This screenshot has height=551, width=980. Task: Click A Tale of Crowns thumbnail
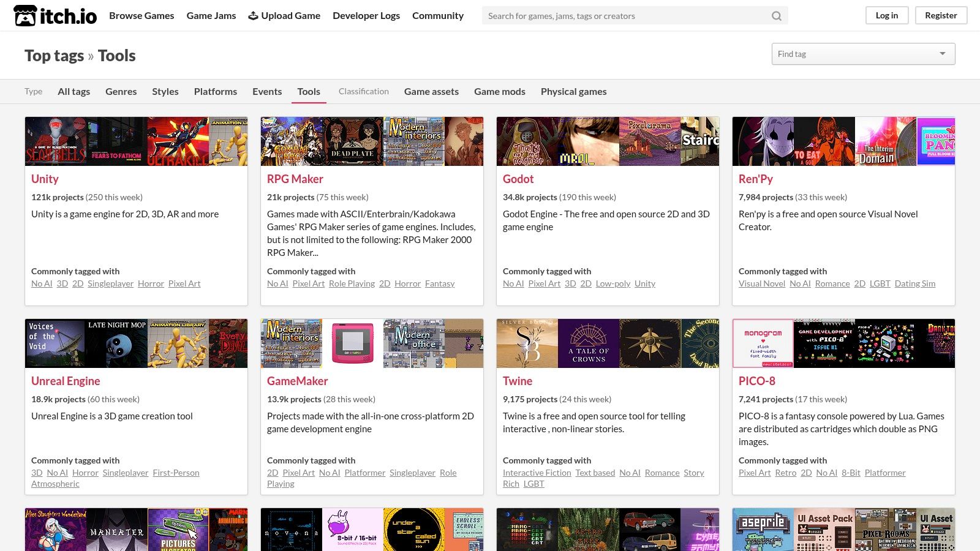(589, 343)
